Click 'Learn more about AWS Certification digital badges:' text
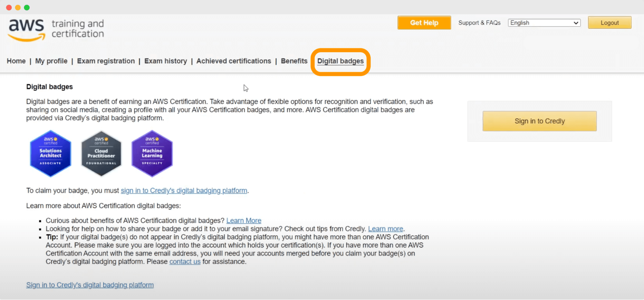The height and width of the screenshot is (300, 644). 103,206
